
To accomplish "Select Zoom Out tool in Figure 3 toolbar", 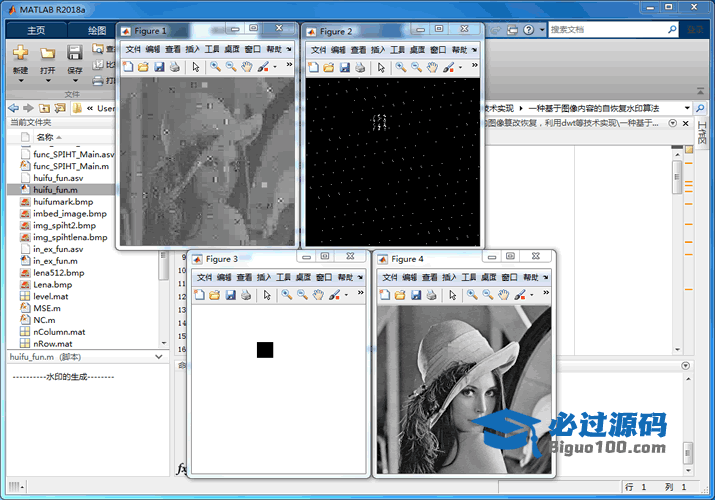I will [302, 295].
